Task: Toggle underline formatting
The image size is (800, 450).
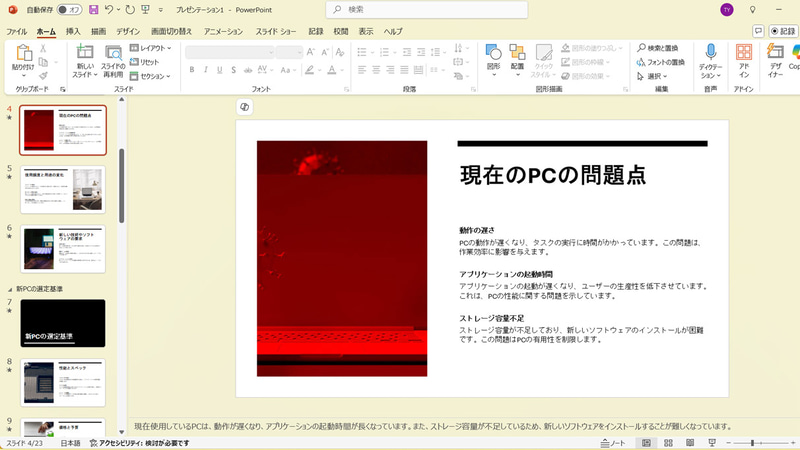Action: 219,70
